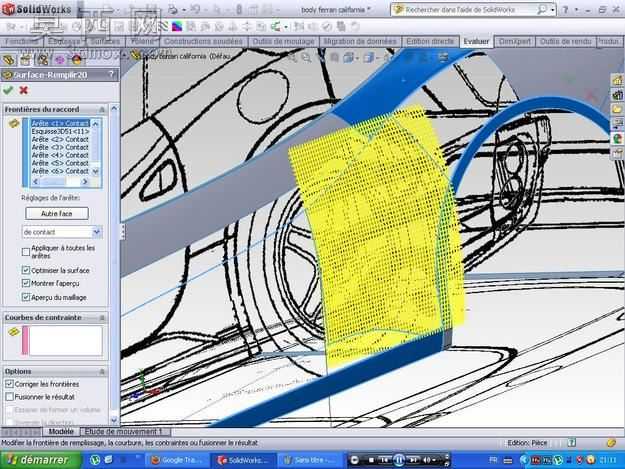Accept the surface fill with green checkmark
The width and height of the screenshot is (625, 469).
click(8, 90)
